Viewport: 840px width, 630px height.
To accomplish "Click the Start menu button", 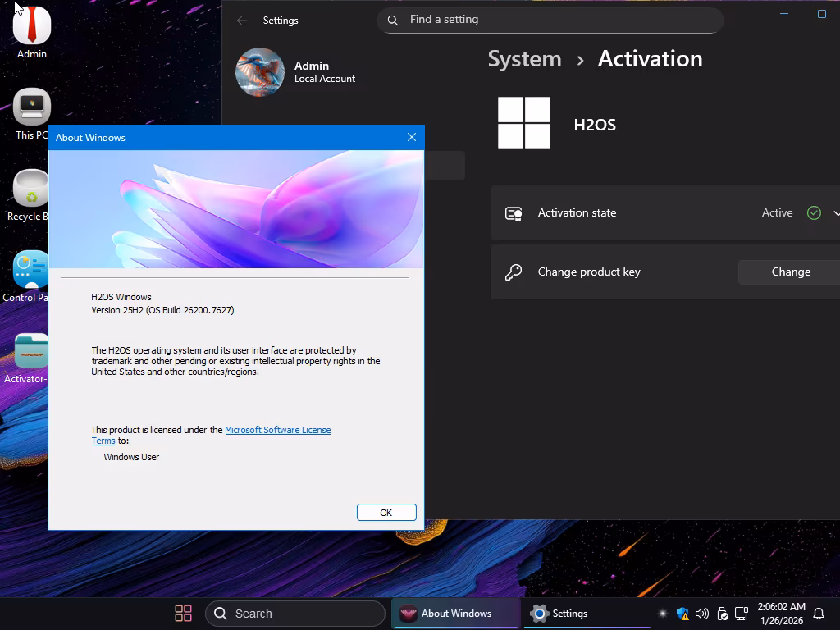I will 183,614.
